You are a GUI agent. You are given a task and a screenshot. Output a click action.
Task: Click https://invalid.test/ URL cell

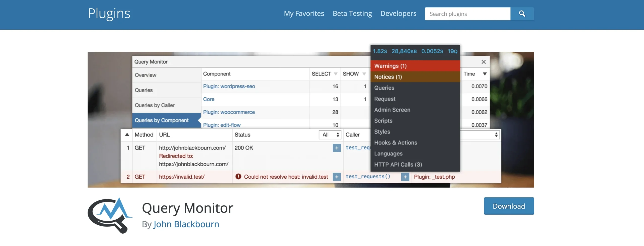click(182, 177)
